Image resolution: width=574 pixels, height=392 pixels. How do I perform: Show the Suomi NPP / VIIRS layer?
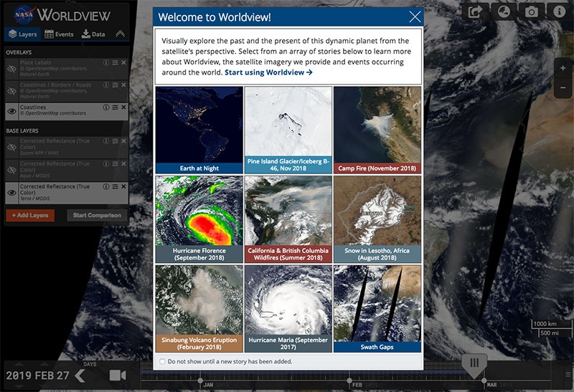(11, 147)
